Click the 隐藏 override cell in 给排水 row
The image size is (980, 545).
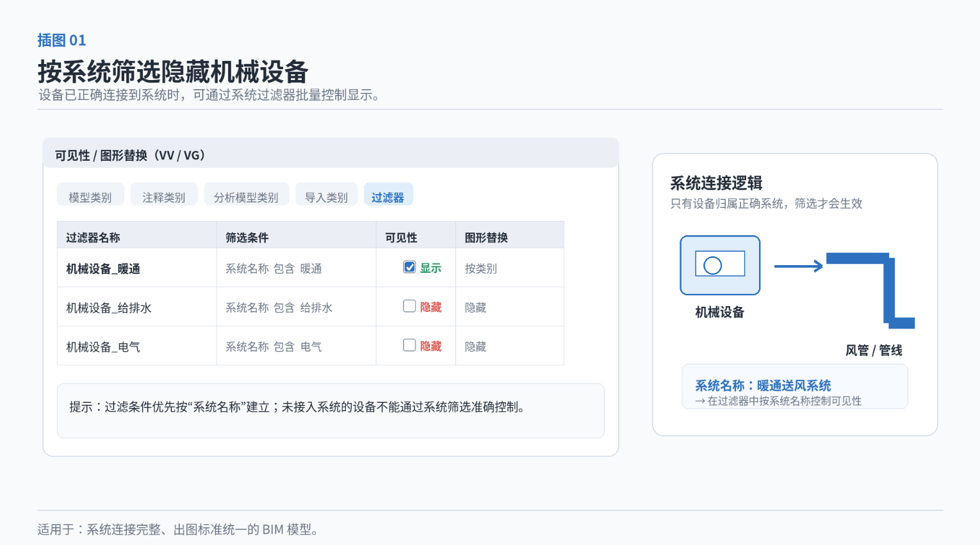coord(510,307)
